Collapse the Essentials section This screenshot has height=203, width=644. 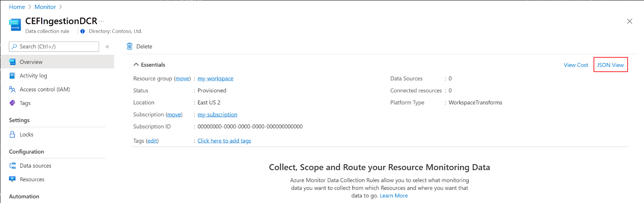point(136,65)
